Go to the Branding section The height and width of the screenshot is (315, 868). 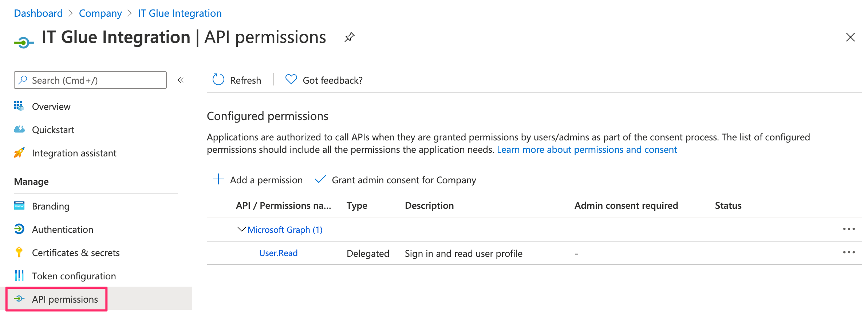(51, 206)
